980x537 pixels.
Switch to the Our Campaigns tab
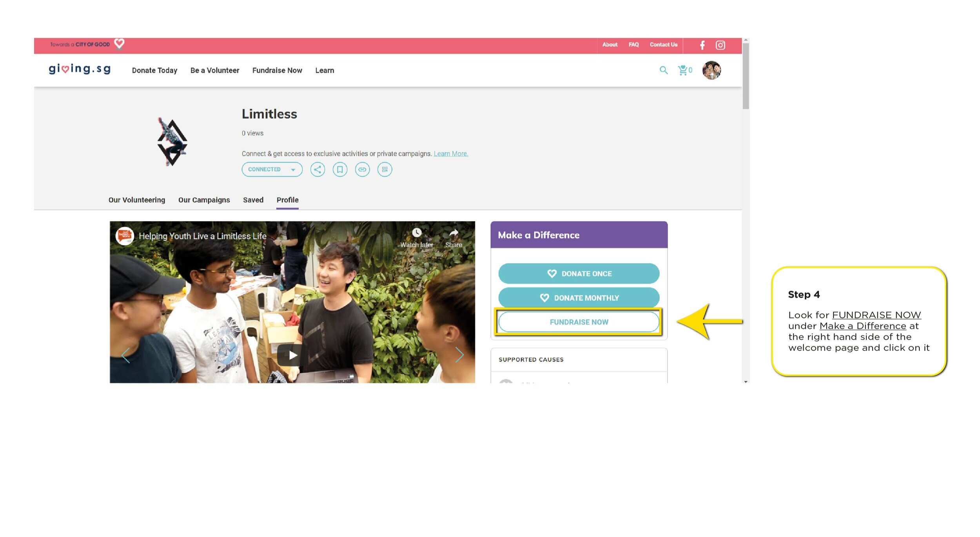[x=204, y=200]
